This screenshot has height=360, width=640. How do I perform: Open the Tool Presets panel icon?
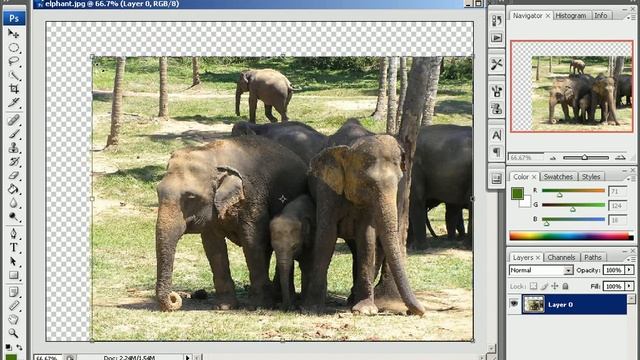(x=496, y=64)
